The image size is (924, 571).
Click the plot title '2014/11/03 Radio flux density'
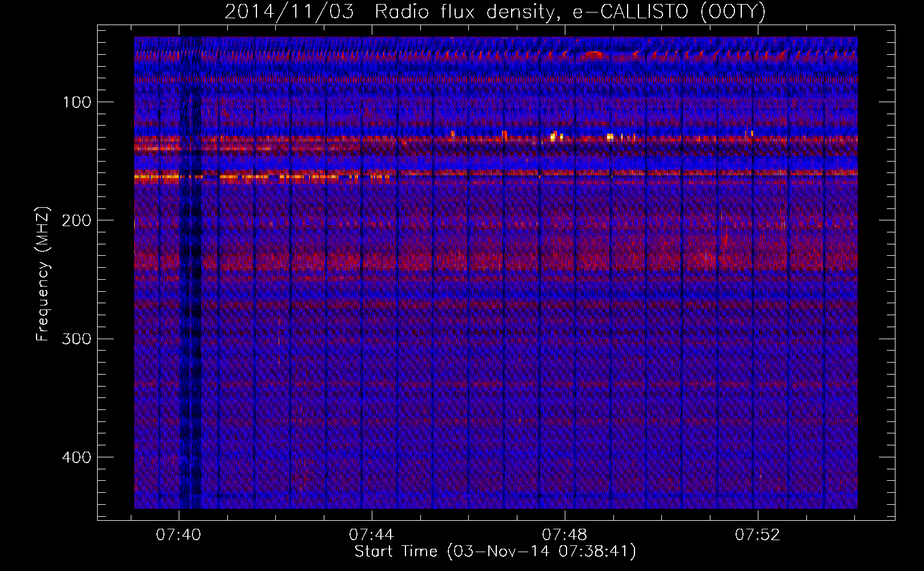495,12
